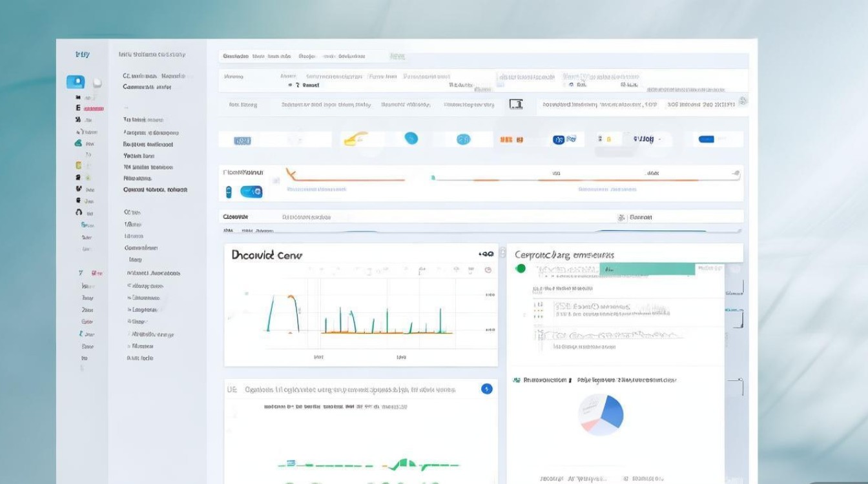This screenshot has width=868, height=484.
Task: Click the yellow hand-shaped icon in the icon strip
Action: point(355,138)
